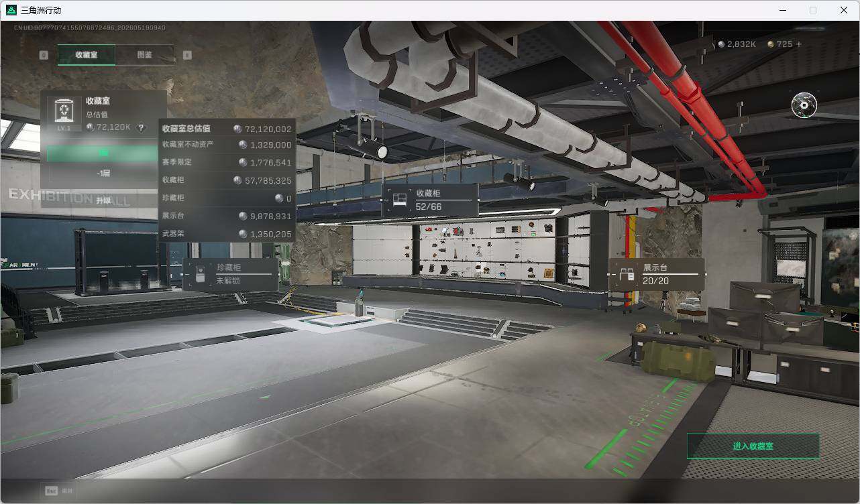Viewport: 860px width, 504px height.
Task: Click the green floor button above -1层
Action: pos(103,153)
